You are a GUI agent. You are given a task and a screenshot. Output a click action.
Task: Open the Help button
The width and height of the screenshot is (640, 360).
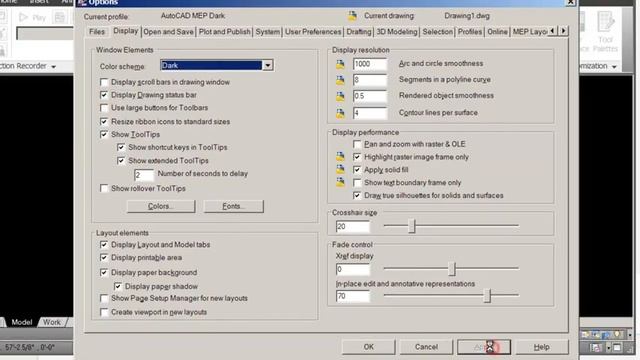point(542,347)
